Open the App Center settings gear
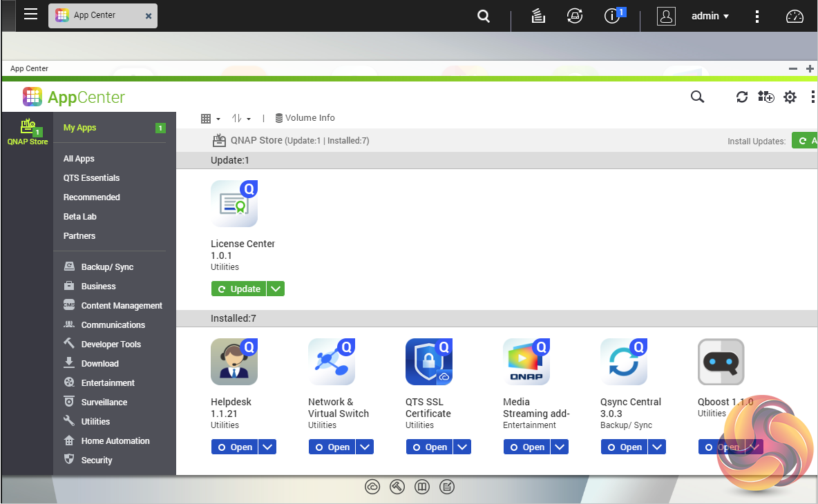Image resolution: width=818 pixels, height=504 pixels. click(790, 97)
